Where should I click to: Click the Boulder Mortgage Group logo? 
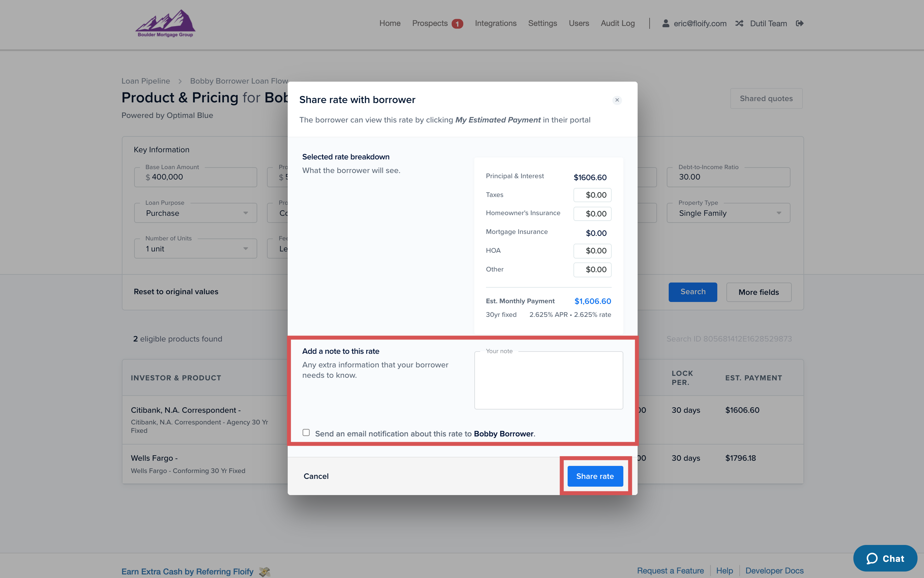pyautogui.click(x=165, y=23)
